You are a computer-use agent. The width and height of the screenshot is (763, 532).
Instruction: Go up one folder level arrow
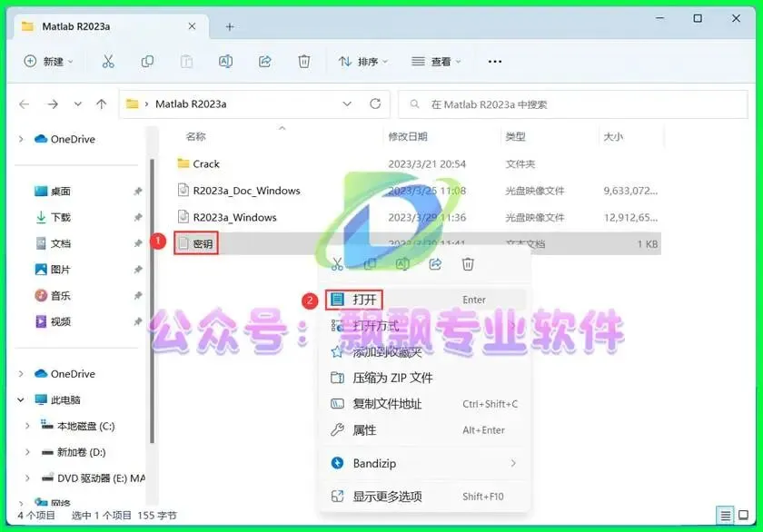101,104
